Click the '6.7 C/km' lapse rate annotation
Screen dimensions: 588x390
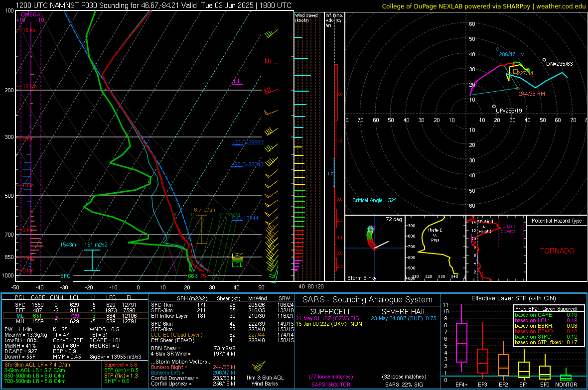(x=204, y=210)
